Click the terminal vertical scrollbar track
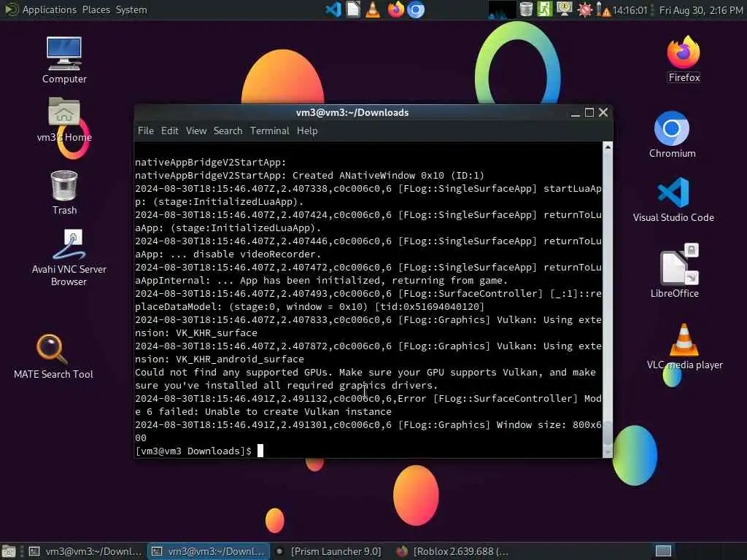 (608, 300)
